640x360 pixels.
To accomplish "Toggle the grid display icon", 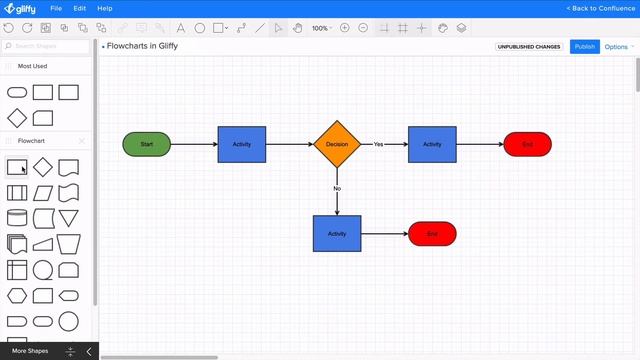I will [x=403, y=28].
